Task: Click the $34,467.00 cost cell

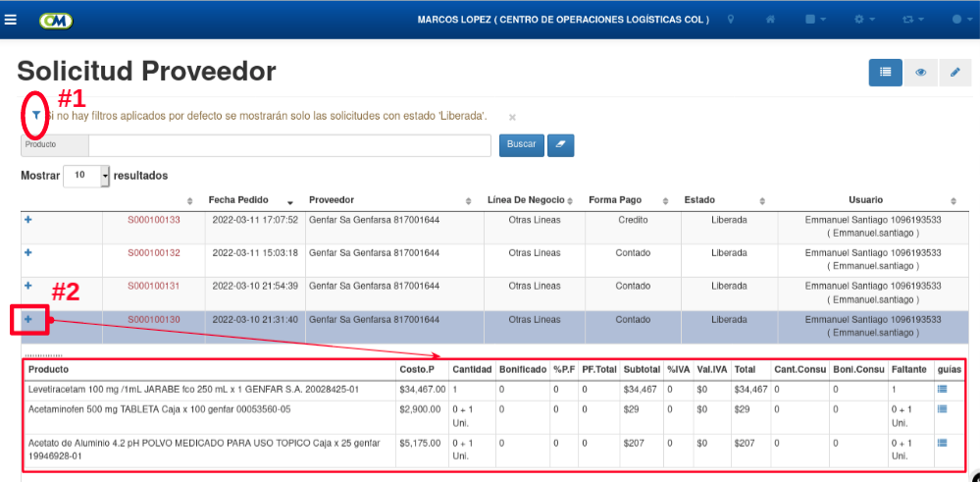Action: [423, 389]
